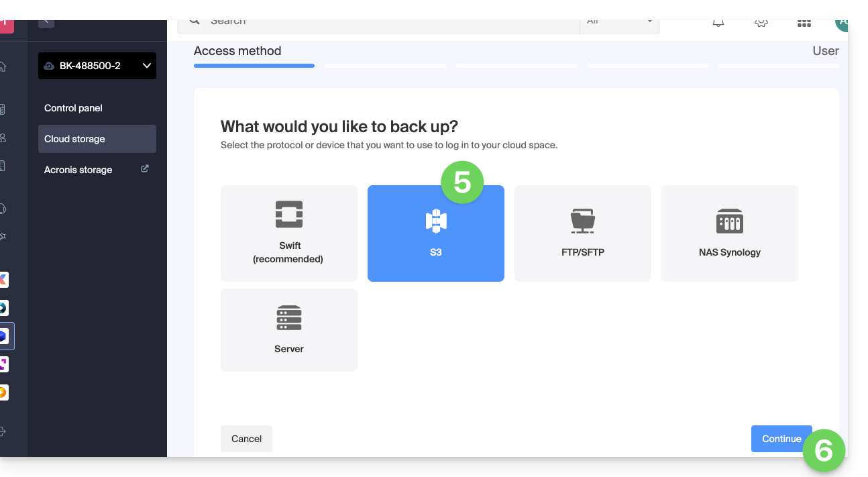Open the notifications bell
Viewport: 868px width, 477px height.
point(718,22)
